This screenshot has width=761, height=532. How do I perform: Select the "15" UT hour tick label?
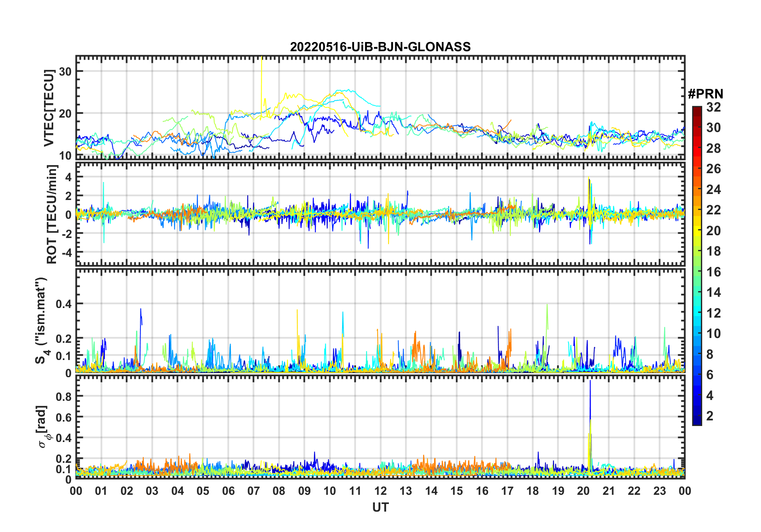(x=457, y=491)
